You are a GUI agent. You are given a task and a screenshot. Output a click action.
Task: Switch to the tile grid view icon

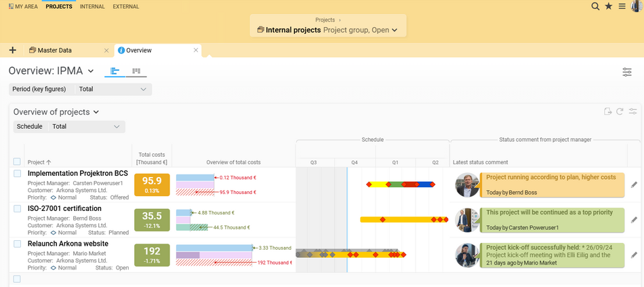(136, 71)
